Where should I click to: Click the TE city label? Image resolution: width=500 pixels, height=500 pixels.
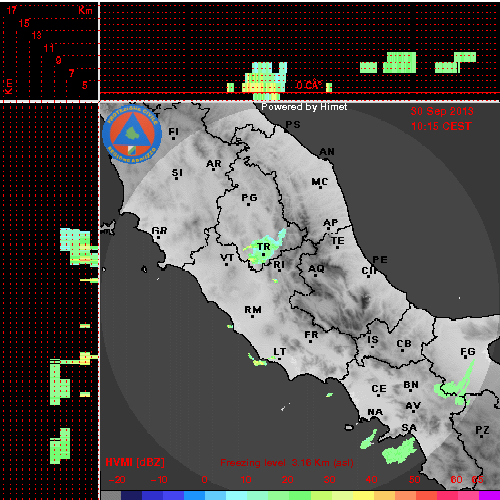(338, 240)
